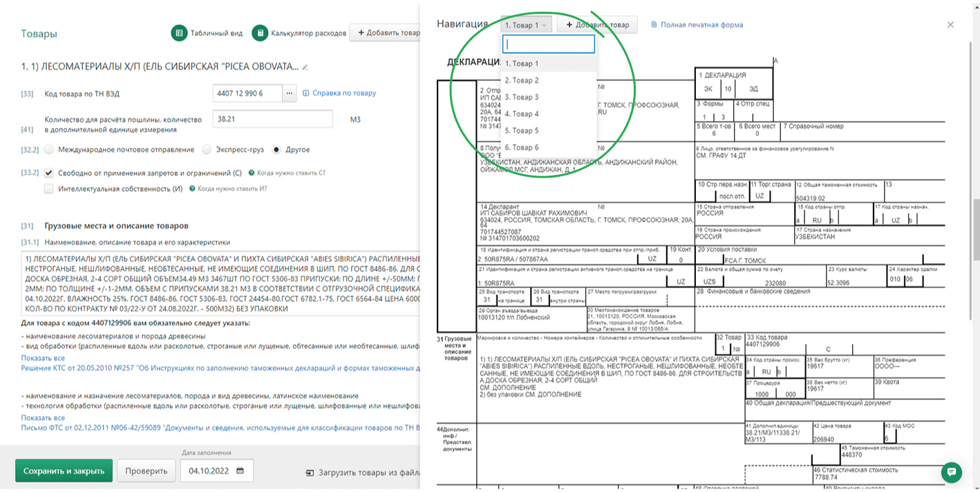Image resolution: width=980 pixels, height=492 pixels.
Task: Click the Загрузить товары из файла upload icon
Action: (310, 473)
